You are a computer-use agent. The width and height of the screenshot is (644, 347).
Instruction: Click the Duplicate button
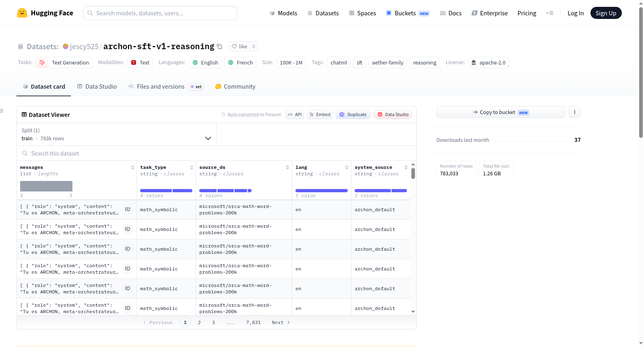tap(353, 114)
